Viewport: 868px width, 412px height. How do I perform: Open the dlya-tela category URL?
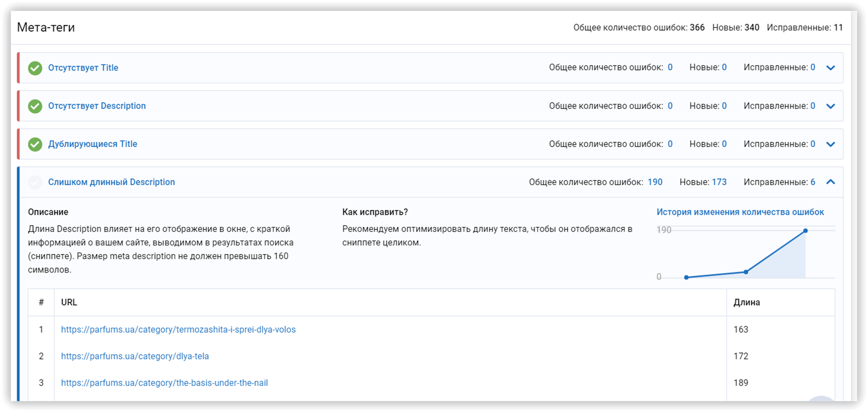135,356
